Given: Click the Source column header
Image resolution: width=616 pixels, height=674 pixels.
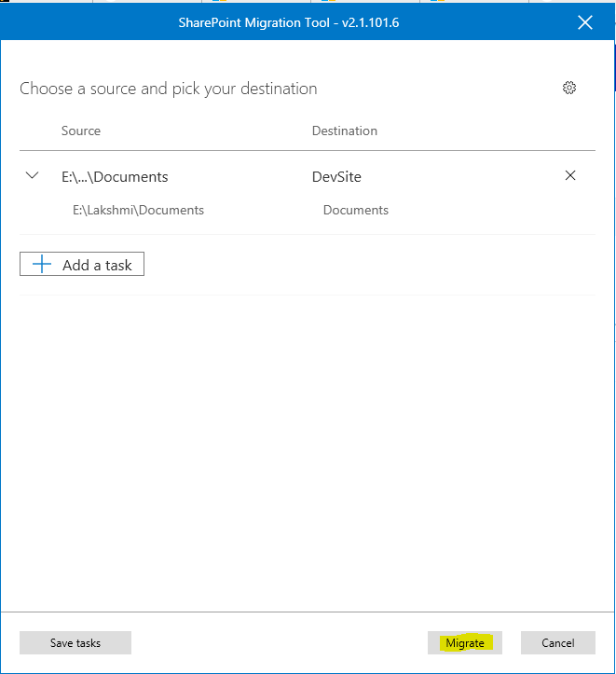Looking at the screenshot, I should 81,131.
